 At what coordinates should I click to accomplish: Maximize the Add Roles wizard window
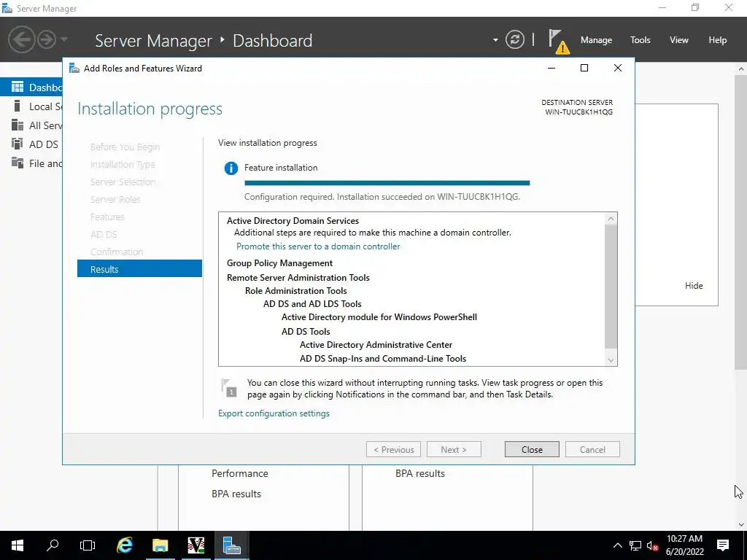(584, 68)
